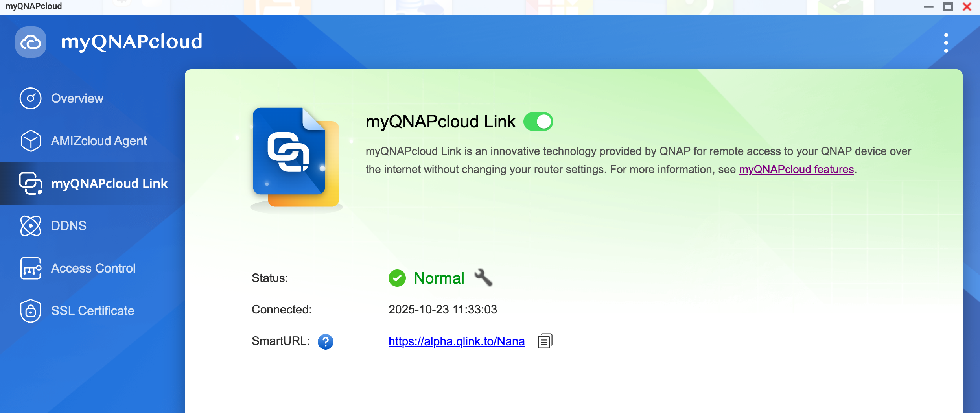Viewport: 980px width, 413px height.
Task: Disable the myQNAPcloud Link toggle switch
Action: click(538, 122)
